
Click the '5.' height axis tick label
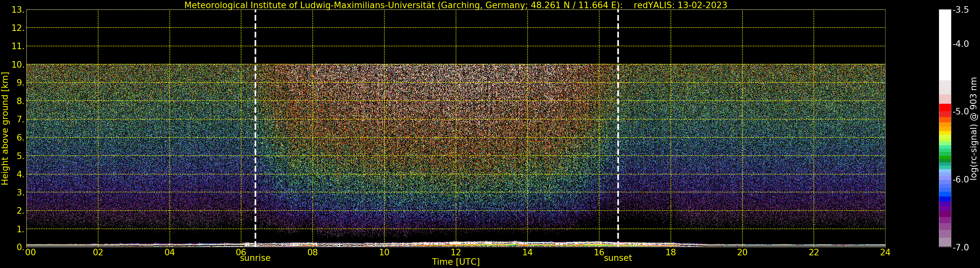[x=21, y=156]
